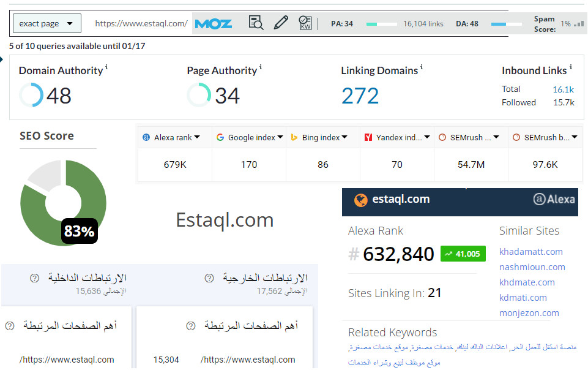Screen dimensions: 588x370
Task: Click help icon in left أهم الصفحات المرتبطة card
Action: click(x=10, y=326)
